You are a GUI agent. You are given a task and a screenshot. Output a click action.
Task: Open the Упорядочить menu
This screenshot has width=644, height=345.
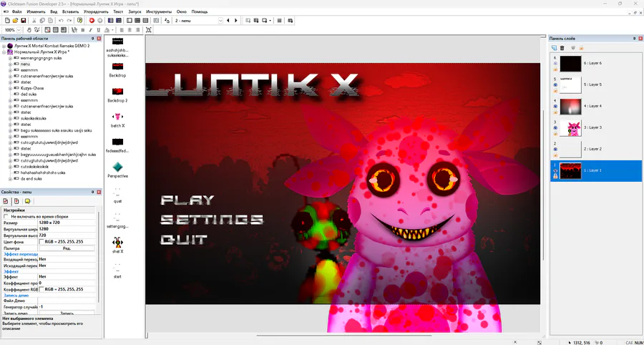pos(96,11)
